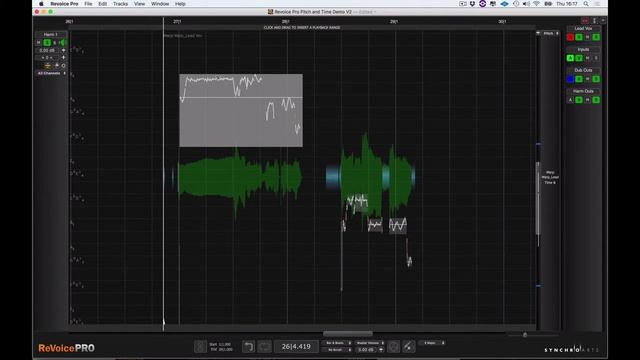The height and width of the screenshot is (360, 640).
Task: Click the triangle icon left of Pitch
Action: 538,33
